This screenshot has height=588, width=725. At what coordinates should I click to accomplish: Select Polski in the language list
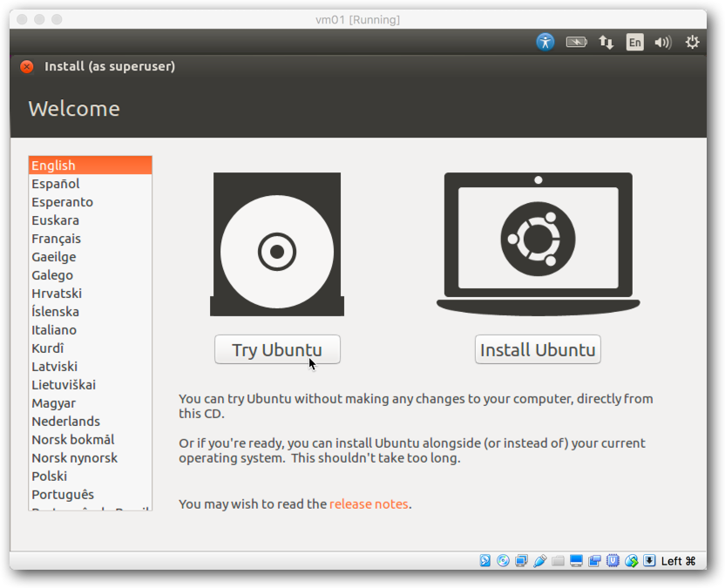coord(90,476)
